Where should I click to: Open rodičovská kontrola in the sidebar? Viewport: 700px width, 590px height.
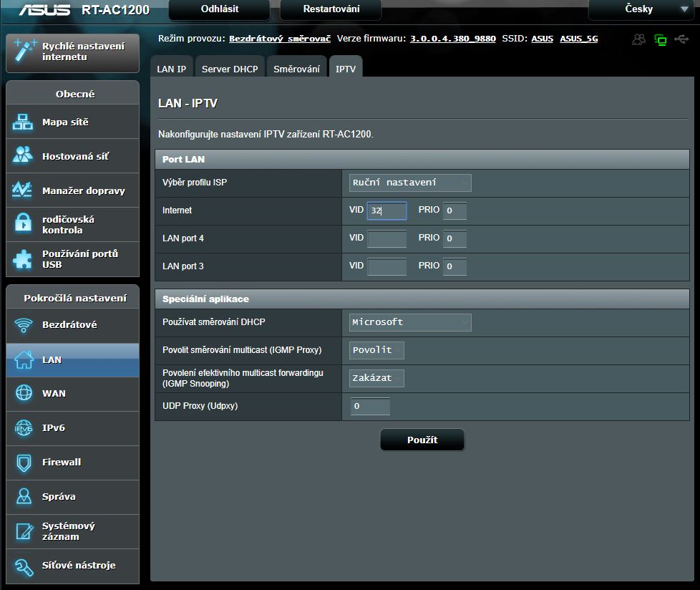(73, 225)
